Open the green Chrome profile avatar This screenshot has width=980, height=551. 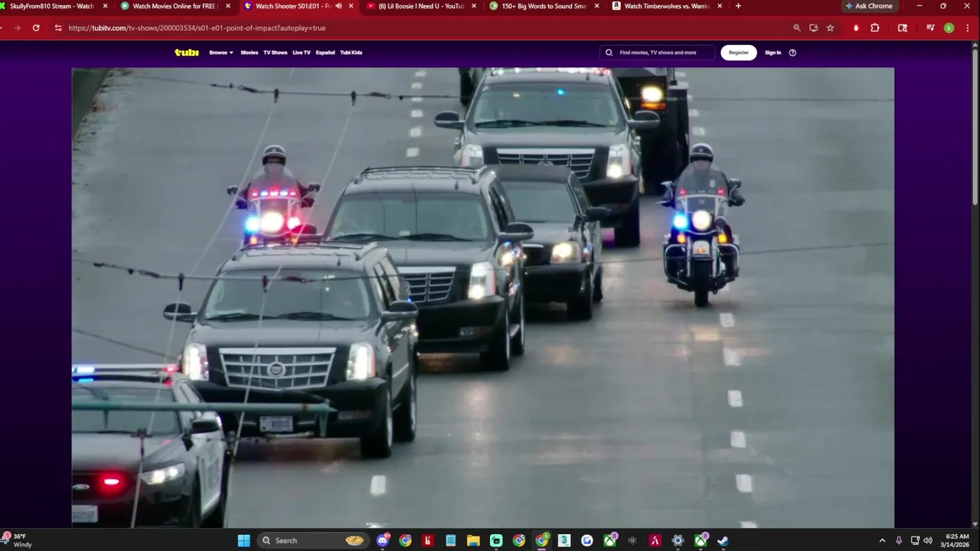coord(949,28)
